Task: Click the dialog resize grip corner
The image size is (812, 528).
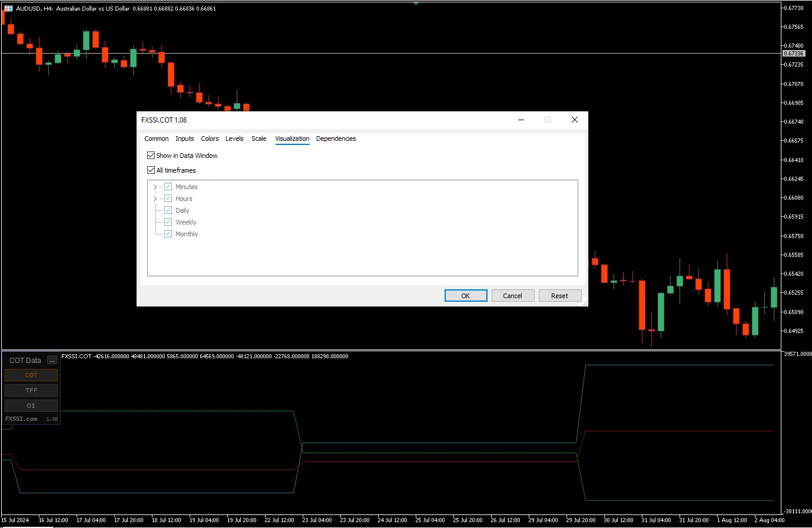Action: coord(584,303)
